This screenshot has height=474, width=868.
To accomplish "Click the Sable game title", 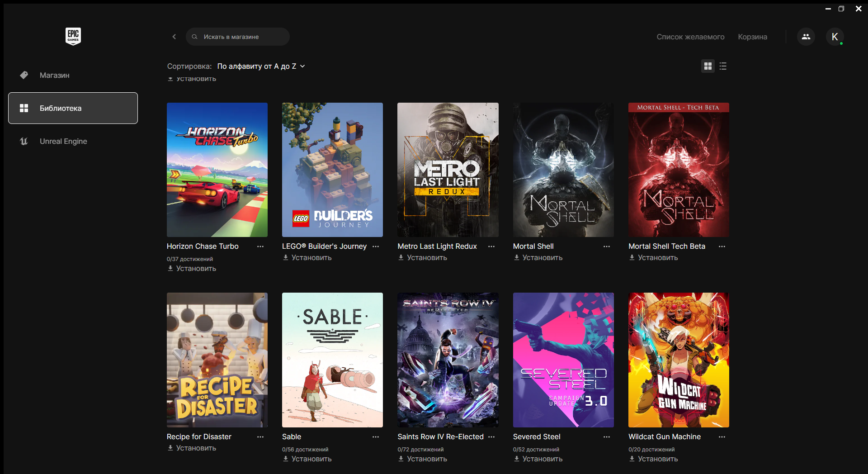I will (x=292, y=437).
